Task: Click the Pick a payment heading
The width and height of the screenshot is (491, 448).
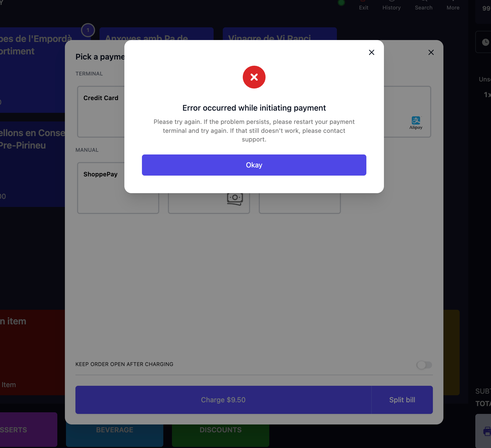Action: point(100,57)
